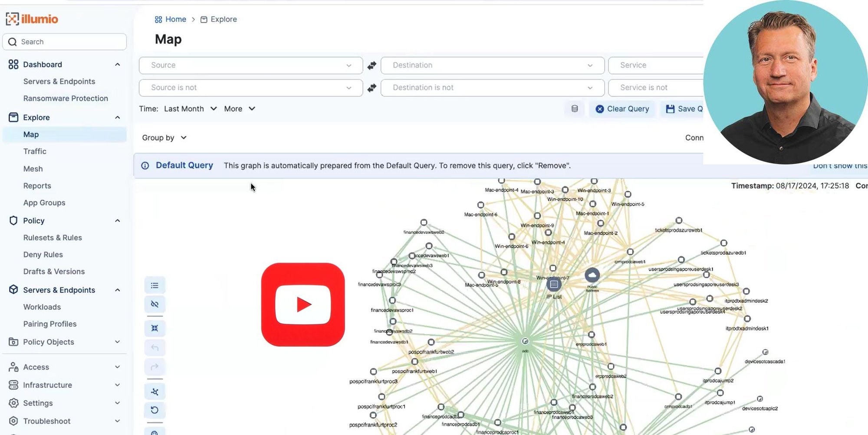The width and height of the screenshot is (868, 435).
Task: Click in the sidebar Search field
Action: (65, 42)
